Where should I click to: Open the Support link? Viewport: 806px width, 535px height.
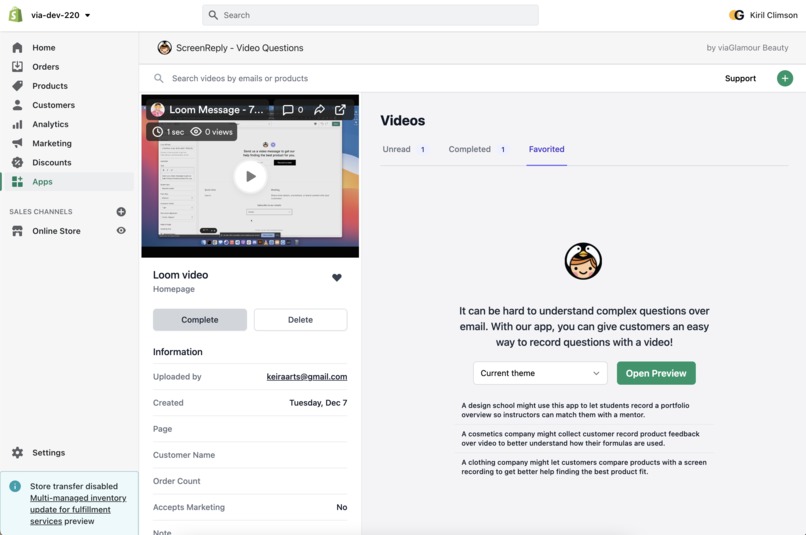(740, 78)
